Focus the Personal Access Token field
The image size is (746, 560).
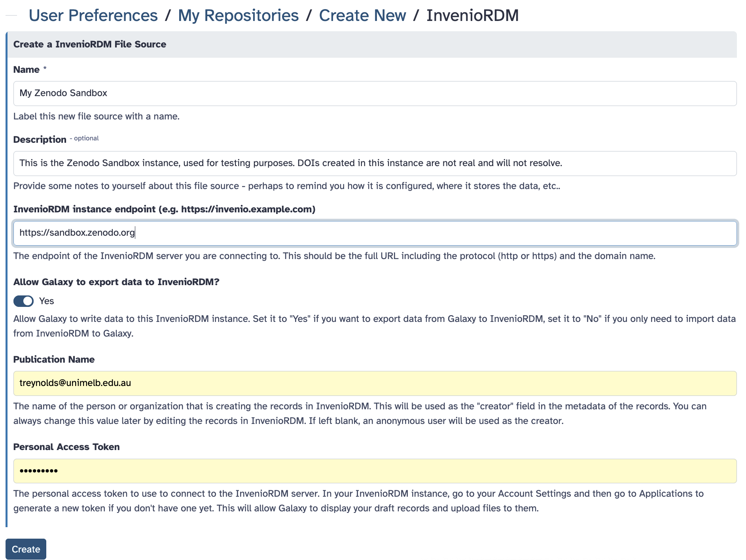374,471
